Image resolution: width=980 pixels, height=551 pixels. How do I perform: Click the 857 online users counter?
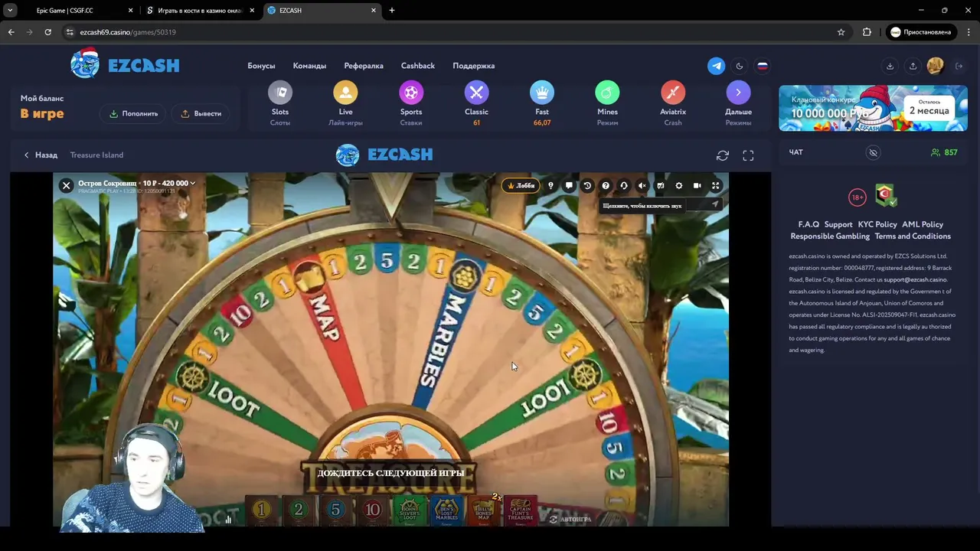point(944,152)
